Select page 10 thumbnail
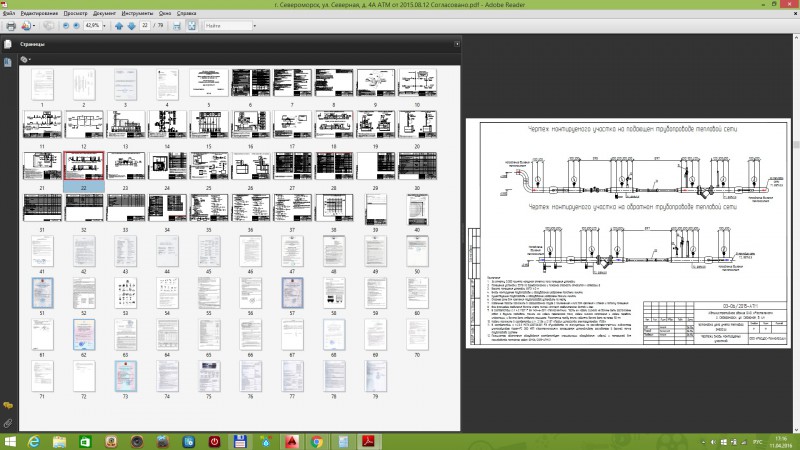 417,83
